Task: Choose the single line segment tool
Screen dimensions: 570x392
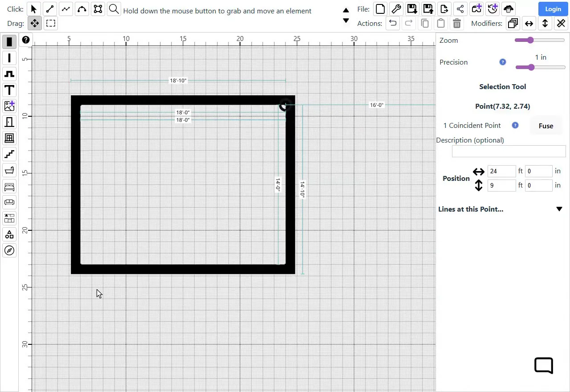Action: point(50,9)
